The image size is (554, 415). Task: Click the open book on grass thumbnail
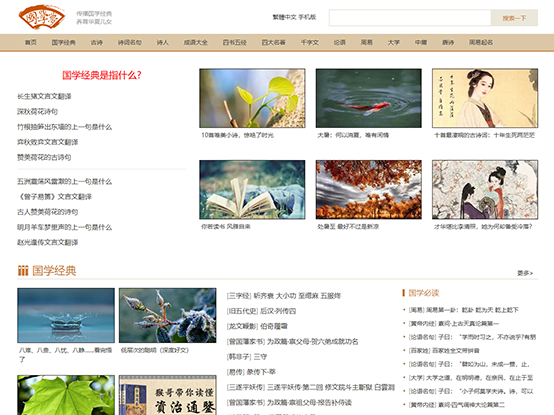click(x=252, y=190)
